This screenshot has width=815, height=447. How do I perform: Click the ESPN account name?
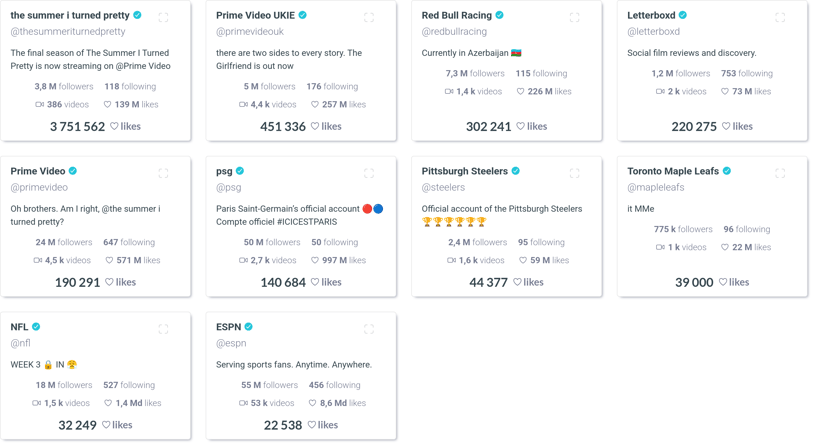[x=229, y=327]
